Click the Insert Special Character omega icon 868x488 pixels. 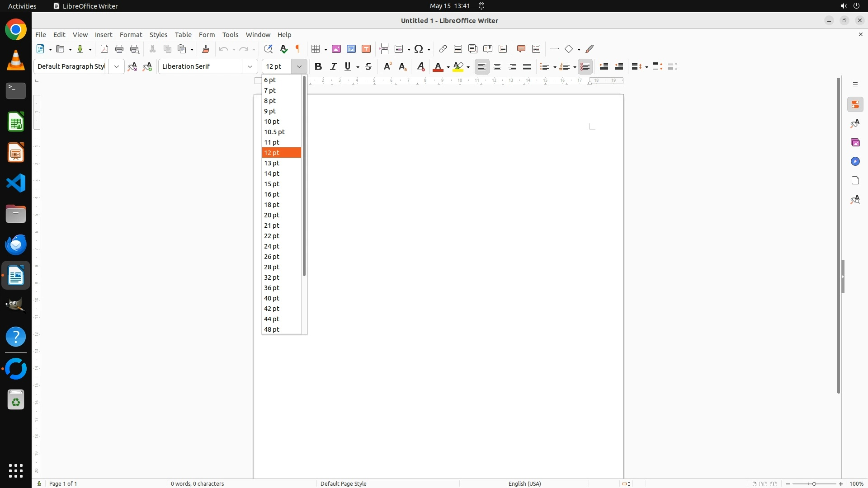tap(419, 49)
